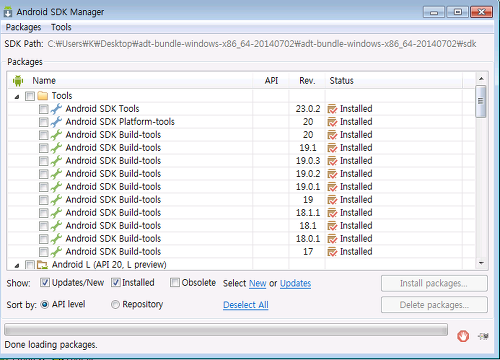
Task: Tick the checkbox for Build-tools rev 19.0.1
Action: click(x=44, y=187)
